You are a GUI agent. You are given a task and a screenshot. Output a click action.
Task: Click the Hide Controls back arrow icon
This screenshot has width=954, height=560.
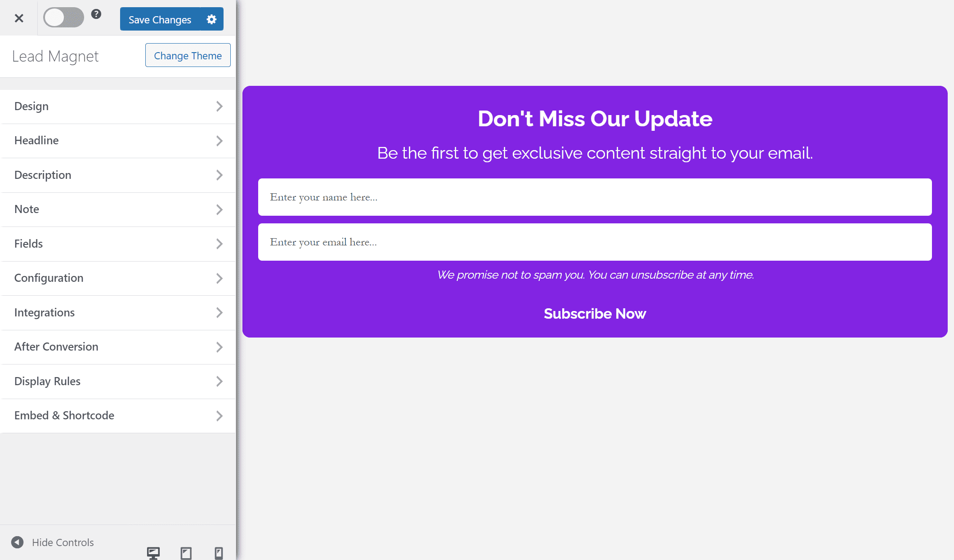click(x=17, y=542)
